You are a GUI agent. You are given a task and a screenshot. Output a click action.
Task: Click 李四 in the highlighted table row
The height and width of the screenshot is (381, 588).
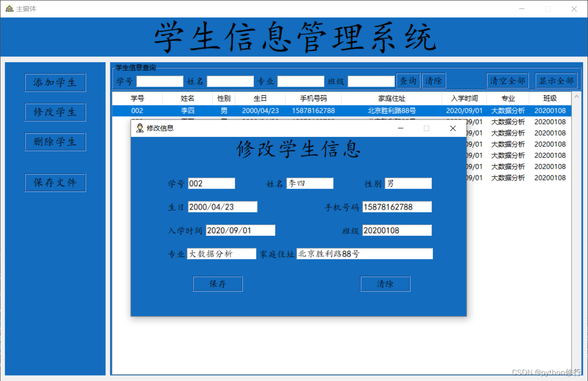tap(187, 110)
